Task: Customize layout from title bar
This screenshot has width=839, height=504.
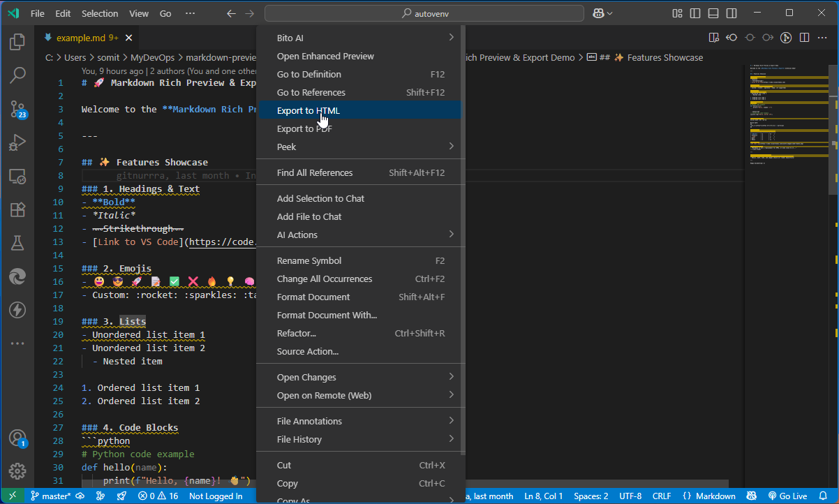Action: [x=677, y=13]
